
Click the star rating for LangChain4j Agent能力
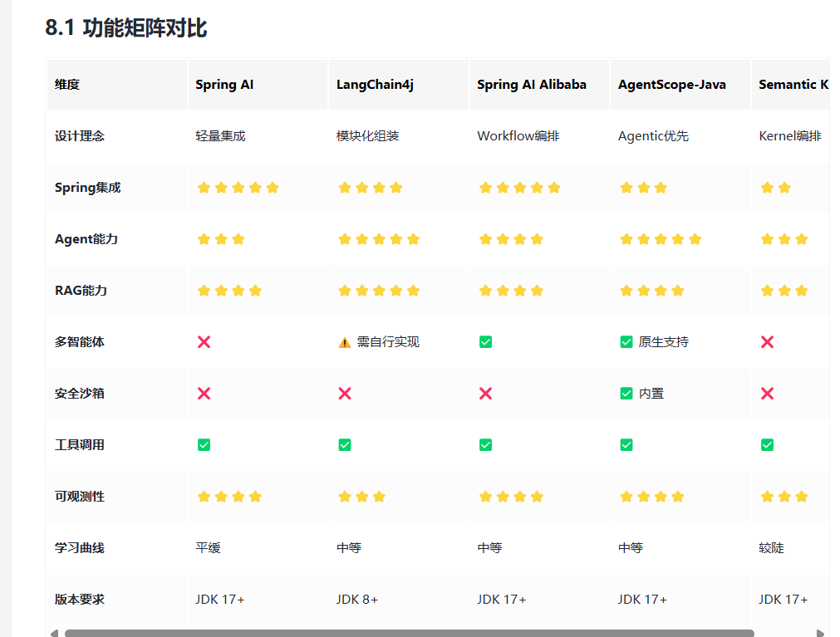379,238
